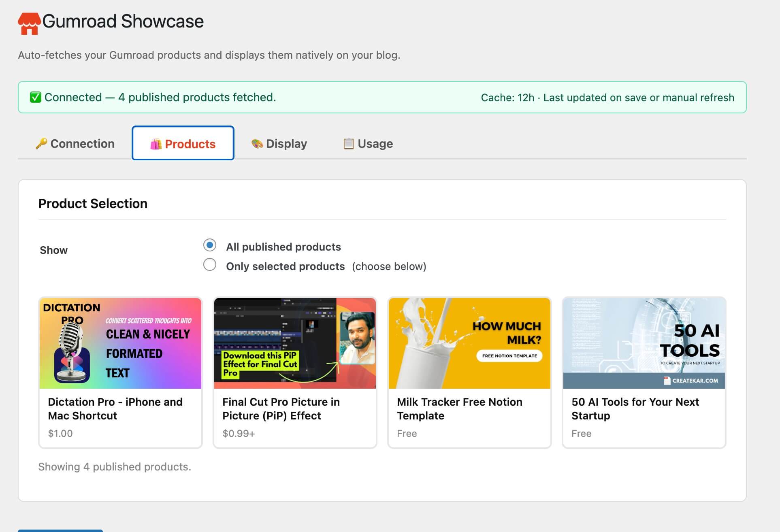This screenshot has width=780, height=532.
Task: Click title Final Cut Pro Picture in Picture Effect
Action: [x=281, y=409]
